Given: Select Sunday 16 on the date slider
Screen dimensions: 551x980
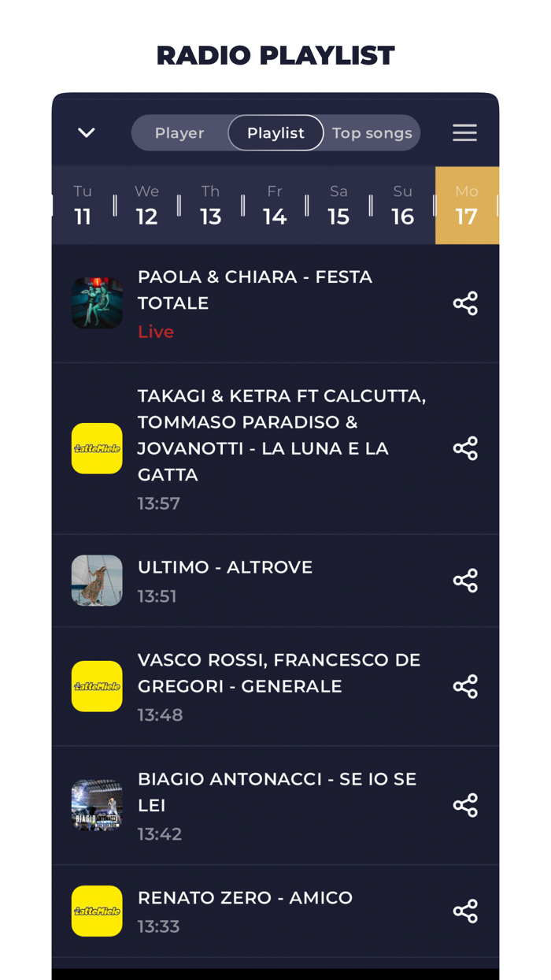Looking at the screenshot, I should pos(402,204).
